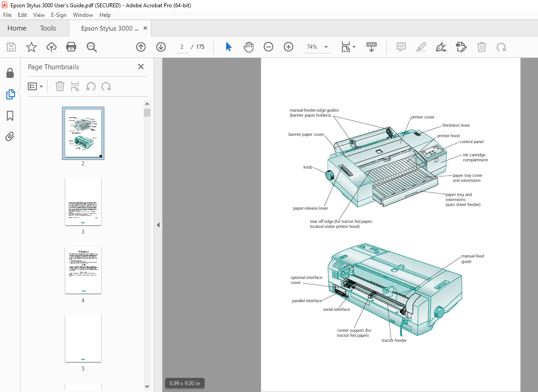
Task: Activate the Highlight text tool
Action: [421, 47]
